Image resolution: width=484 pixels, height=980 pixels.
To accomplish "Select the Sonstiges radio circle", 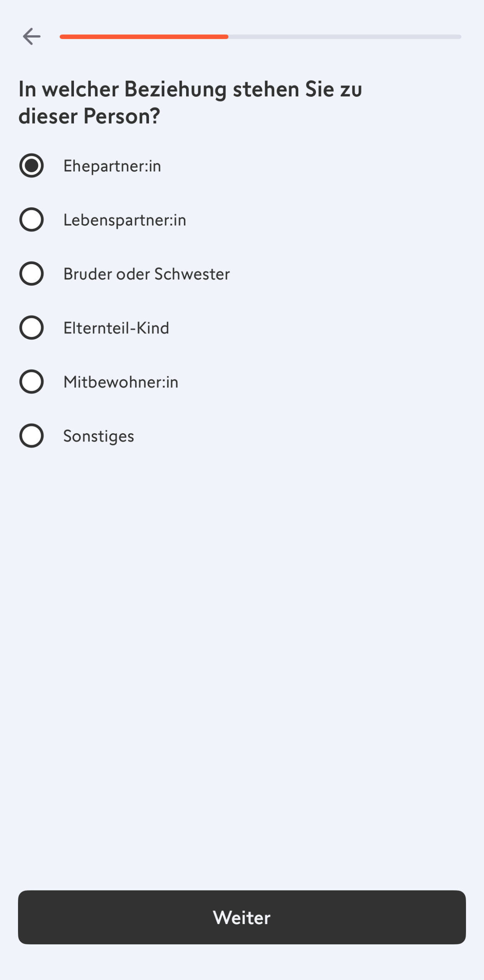I will [31, 436].
